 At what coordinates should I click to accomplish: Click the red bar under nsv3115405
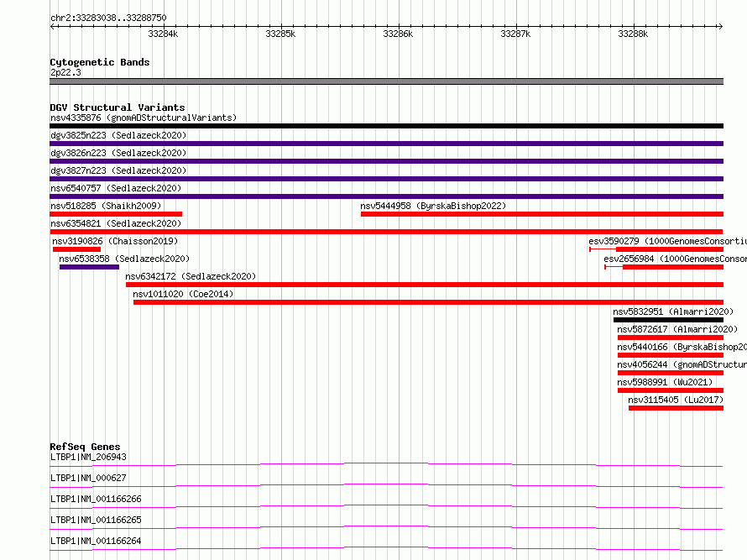coord(676,408)
